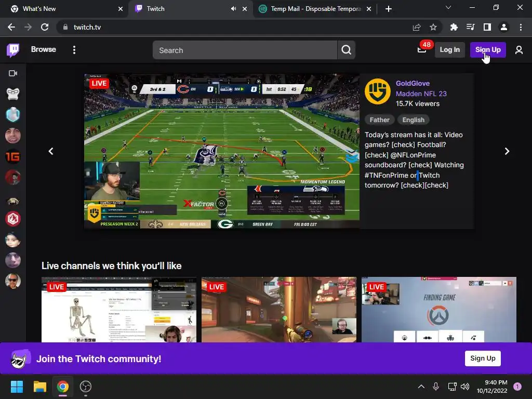Click the Father tag

click(x=379, y=120)
